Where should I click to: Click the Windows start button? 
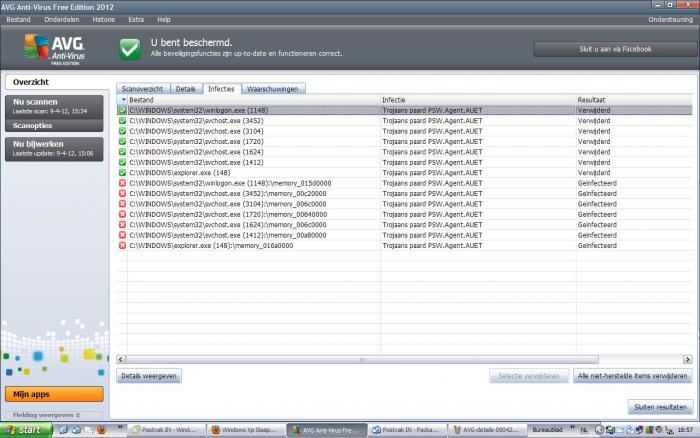(26, 430)
